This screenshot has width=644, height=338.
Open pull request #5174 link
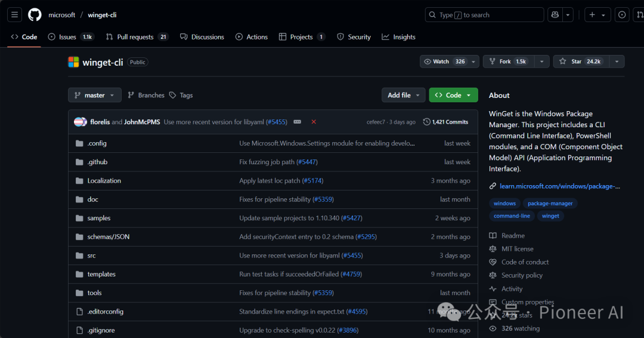point(312,180)
